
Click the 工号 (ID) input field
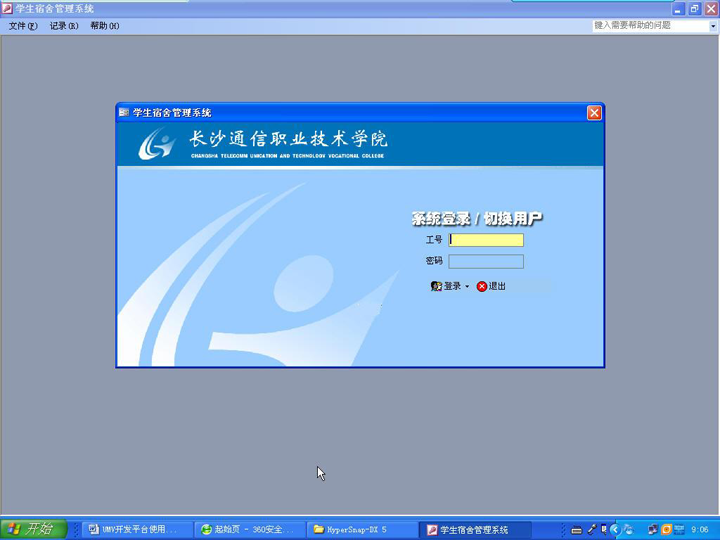pos(486,240)
